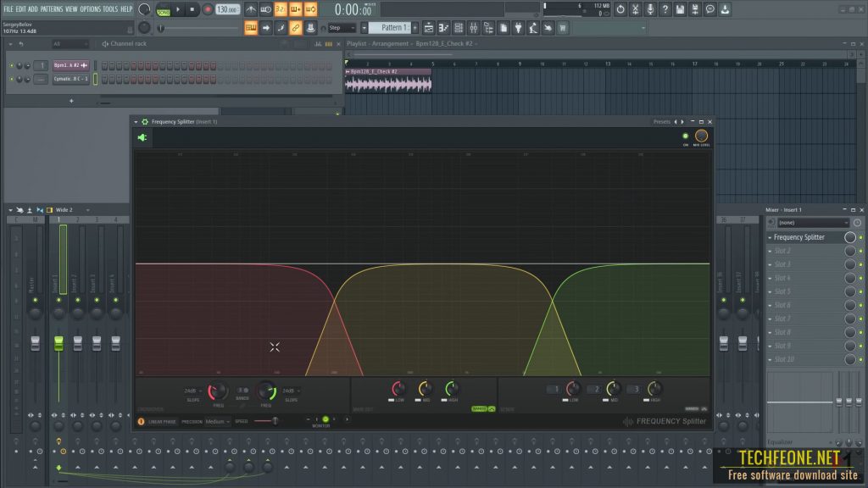Go to previous Frequency Splitter preset
Image resolution: width=868 pixels, height=488 pixels.
click(x=676, y=122)
